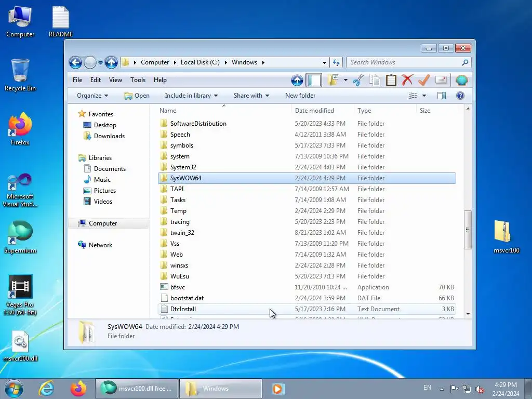The image size is (532, 399).
Task: Click the Media Player taskbar icon
Action: 277,389
